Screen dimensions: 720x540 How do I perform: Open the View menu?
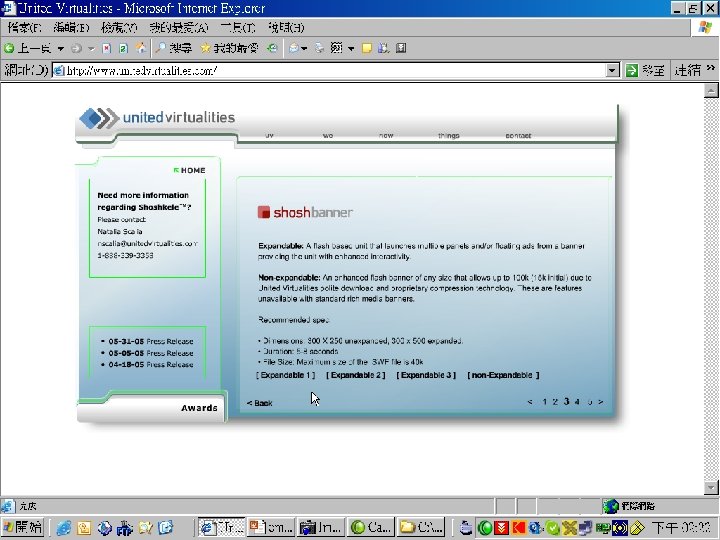pos(119,28)
